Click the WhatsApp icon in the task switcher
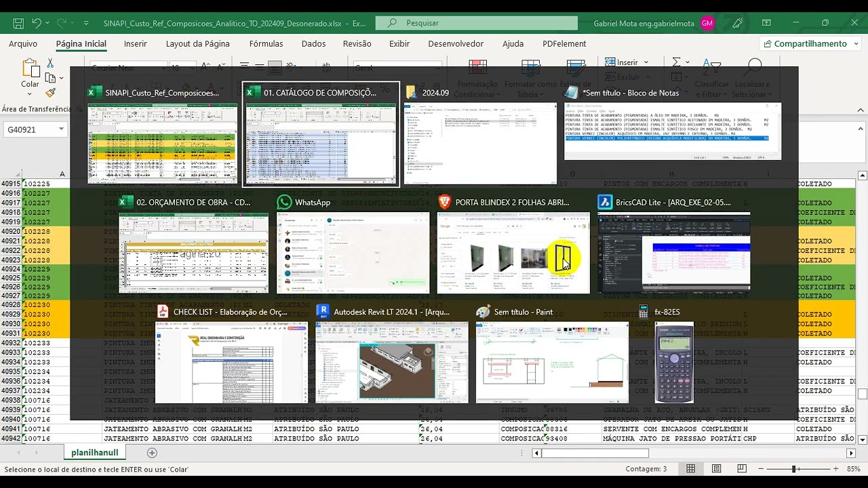Screen dimensions: 868x488 284,202
